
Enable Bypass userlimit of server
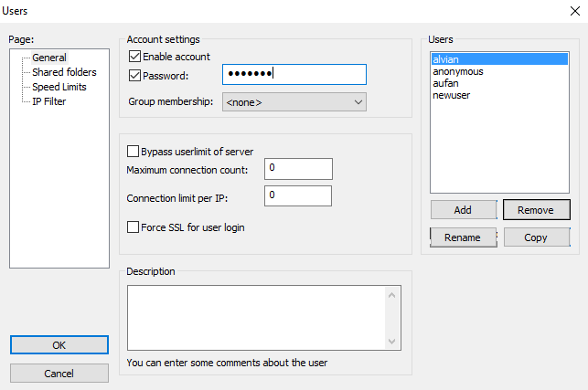[134, 152]
